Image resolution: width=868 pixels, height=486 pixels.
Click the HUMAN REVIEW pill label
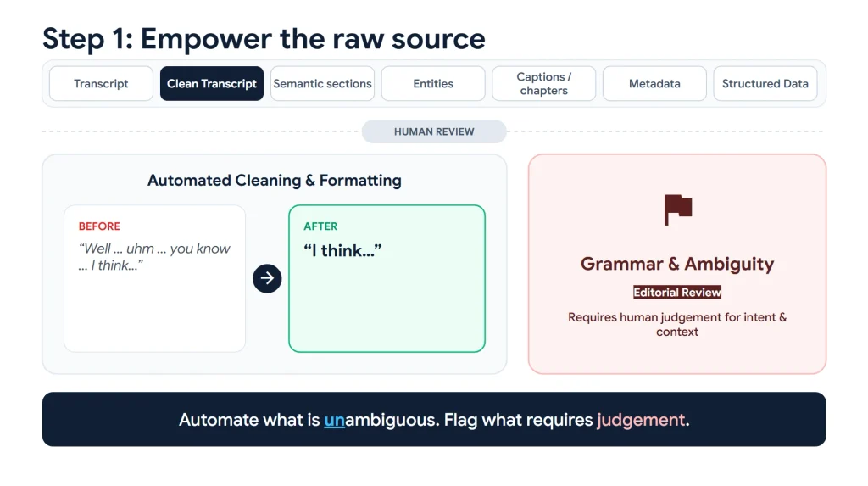[x=434, y=132]
